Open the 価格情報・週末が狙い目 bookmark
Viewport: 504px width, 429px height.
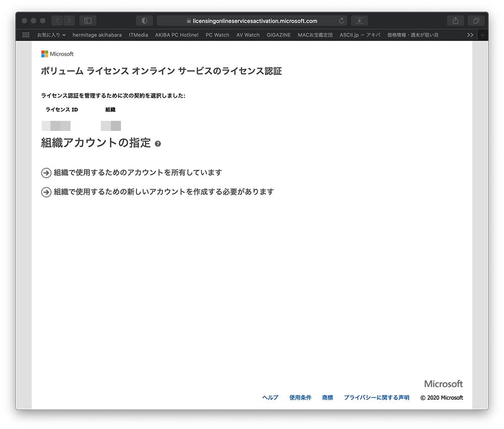413,35
